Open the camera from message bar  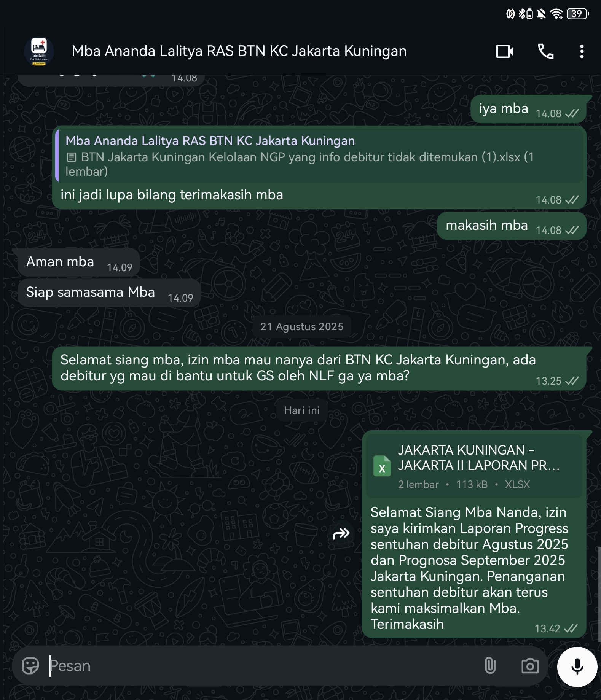(530, 666)
